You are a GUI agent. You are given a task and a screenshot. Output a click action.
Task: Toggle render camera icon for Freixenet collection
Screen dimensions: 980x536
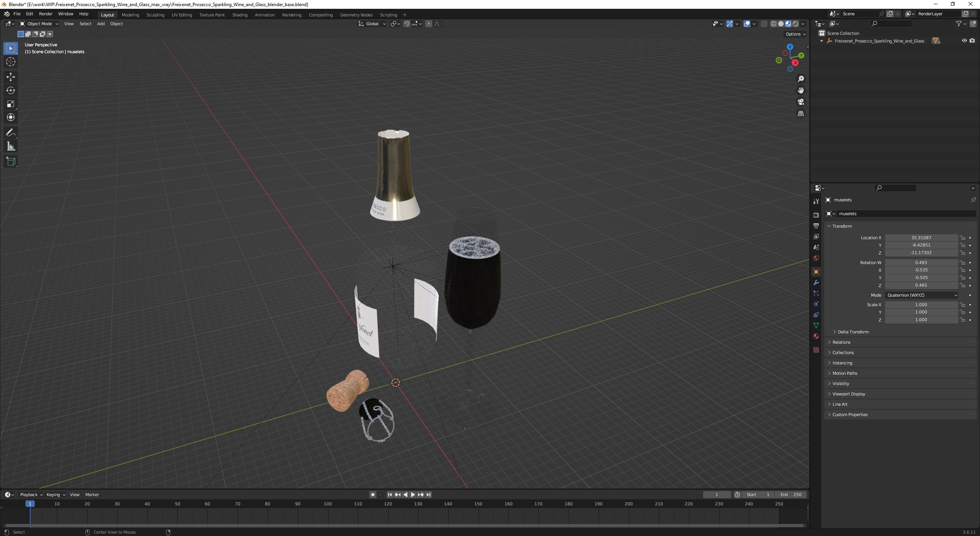tap(972, 41)
